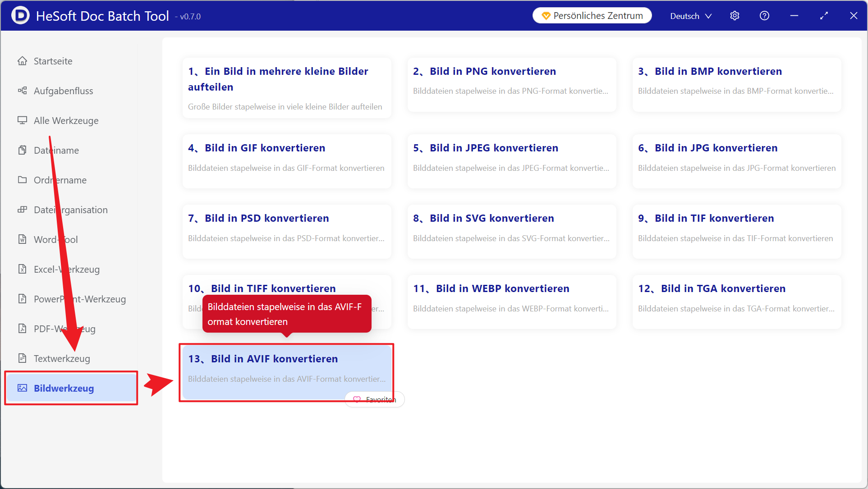868x489 pixels.
Task: Click the Alle Werkzeuge monitor icon
Action: click(22, 120)
